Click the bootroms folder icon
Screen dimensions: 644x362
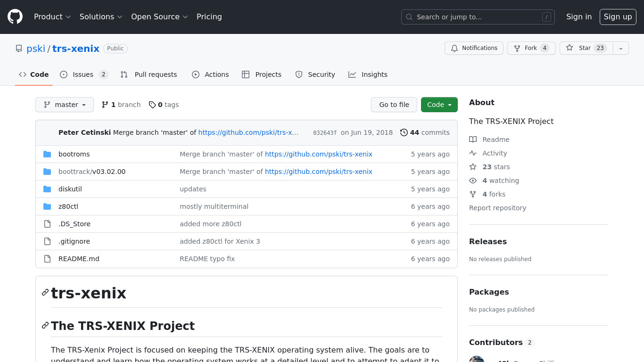47,154
